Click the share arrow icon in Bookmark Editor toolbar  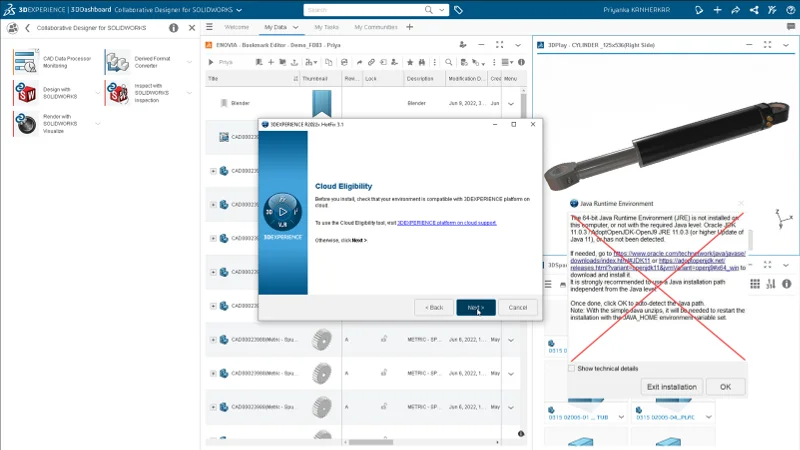pyautogui.click(x=359, y=62)
